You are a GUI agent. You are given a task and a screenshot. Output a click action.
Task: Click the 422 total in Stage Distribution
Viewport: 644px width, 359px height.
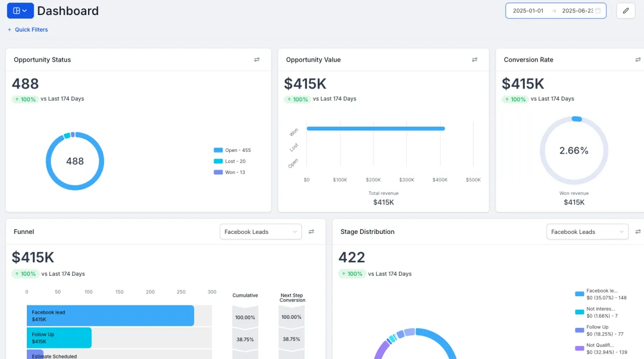click(x=352, y=258)
